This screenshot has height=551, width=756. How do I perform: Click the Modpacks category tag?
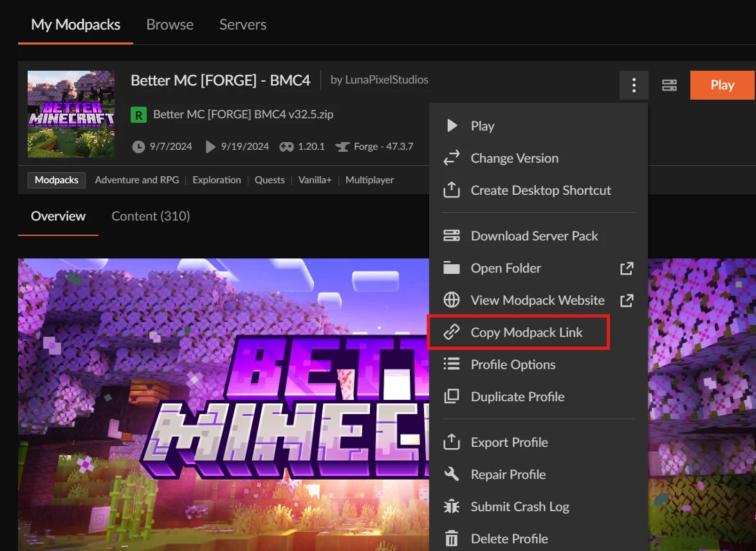point(57,180)
